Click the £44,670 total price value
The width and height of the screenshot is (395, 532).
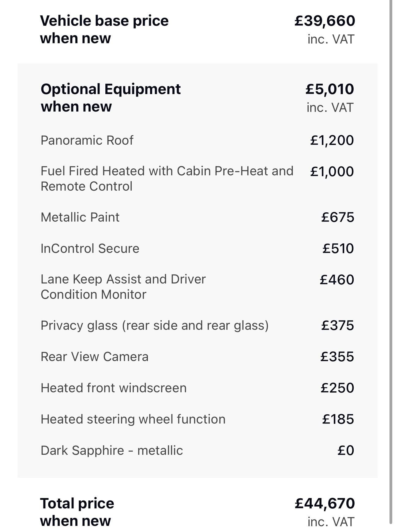[325, 503]
